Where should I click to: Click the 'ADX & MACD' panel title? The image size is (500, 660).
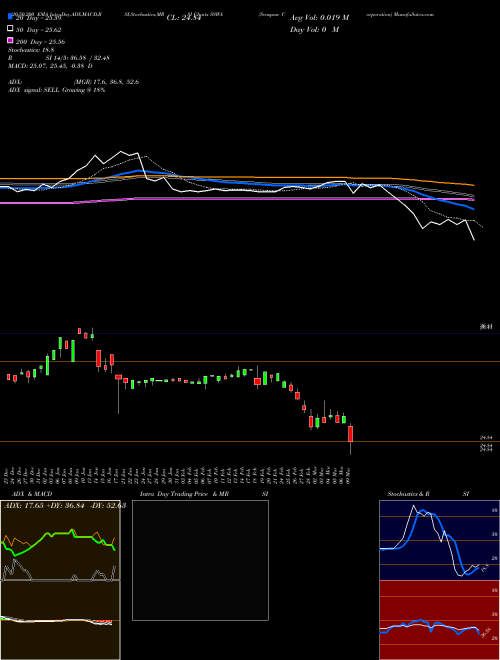coord(32,494)
